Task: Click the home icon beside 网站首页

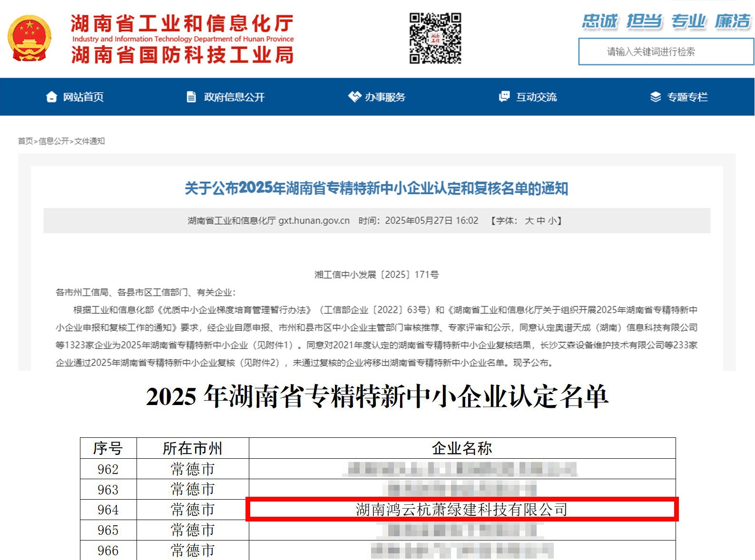Action: click(51, 97)
